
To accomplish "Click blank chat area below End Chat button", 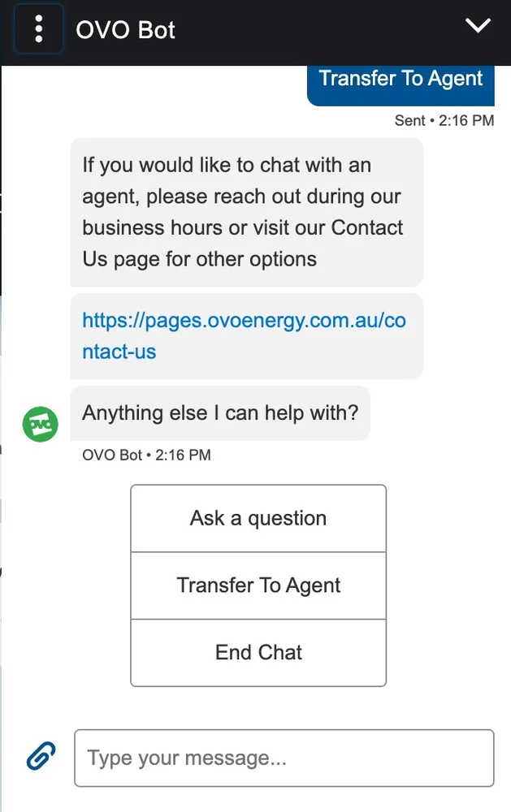I will coord(258,706).
